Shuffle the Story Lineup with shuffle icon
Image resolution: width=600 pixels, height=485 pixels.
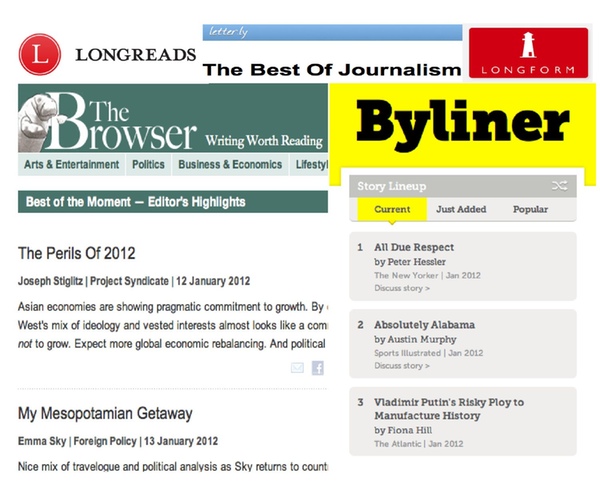[559, 186]
